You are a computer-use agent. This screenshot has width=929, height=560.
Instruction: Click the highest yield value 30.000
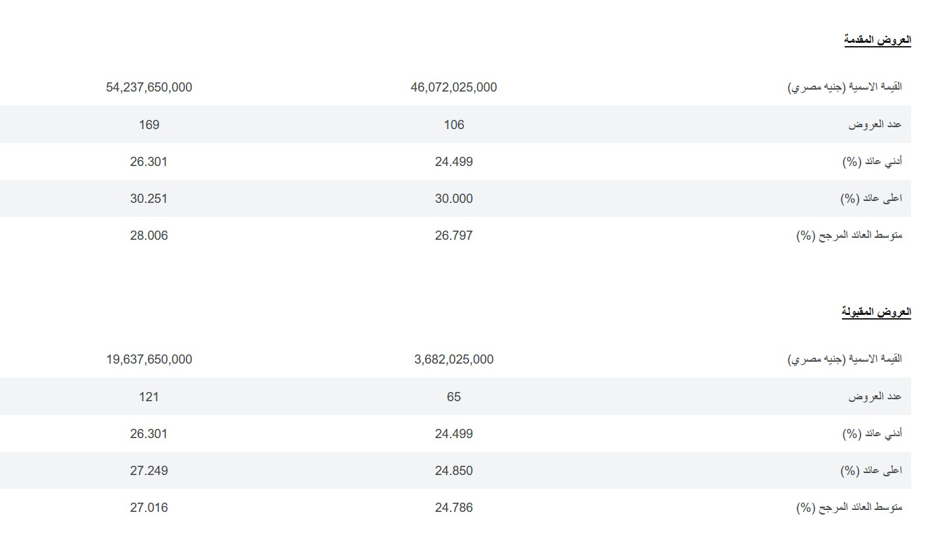pyautogui.click(x=454, y=198)
